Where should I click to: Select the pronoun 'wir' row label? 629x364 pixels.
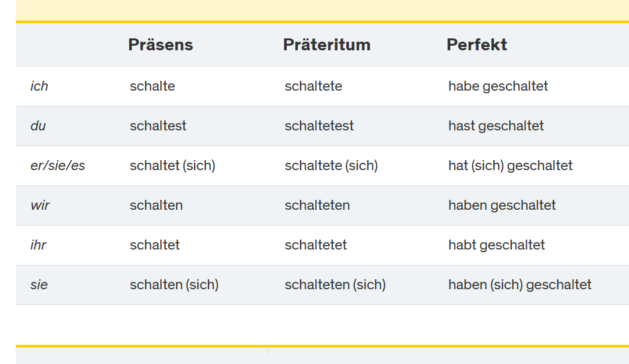pos(40,205)
